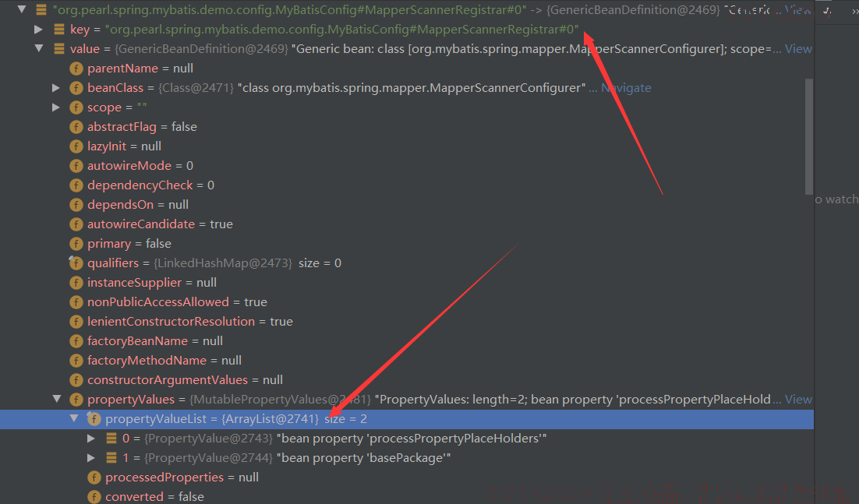Viewport: 859px width, 504px height.
Task: Select the key string value text
Action: coord(341,29)
